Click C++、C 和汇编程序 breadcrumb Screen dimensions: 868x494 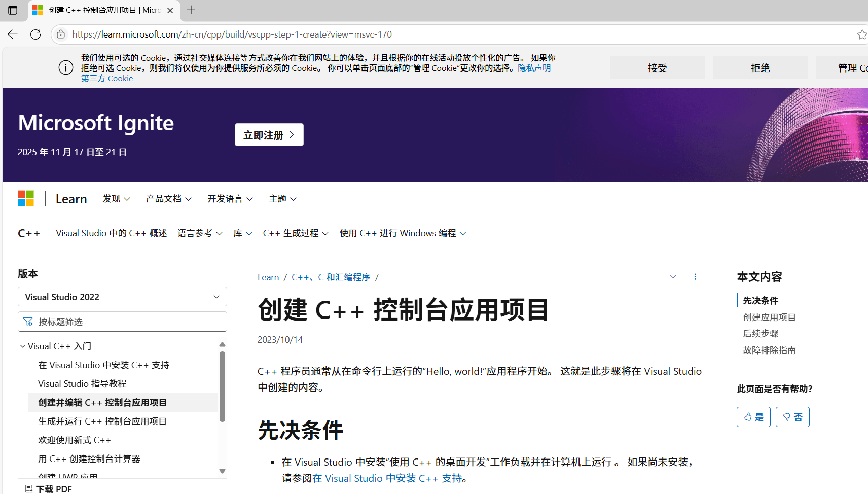pos(331,277)
